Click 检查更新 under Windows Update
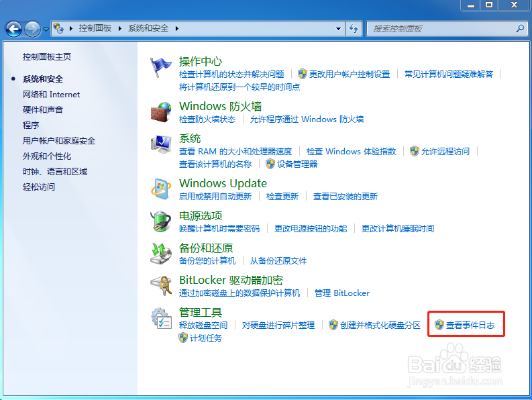The width and height of the screenshot is (532, 400). click(x=282, y=196)
